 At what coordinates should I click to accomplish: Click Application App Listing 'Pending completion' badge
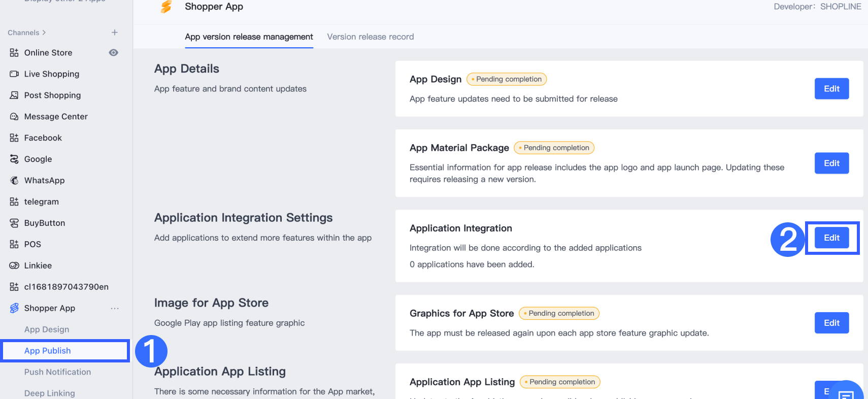[560, 382]
